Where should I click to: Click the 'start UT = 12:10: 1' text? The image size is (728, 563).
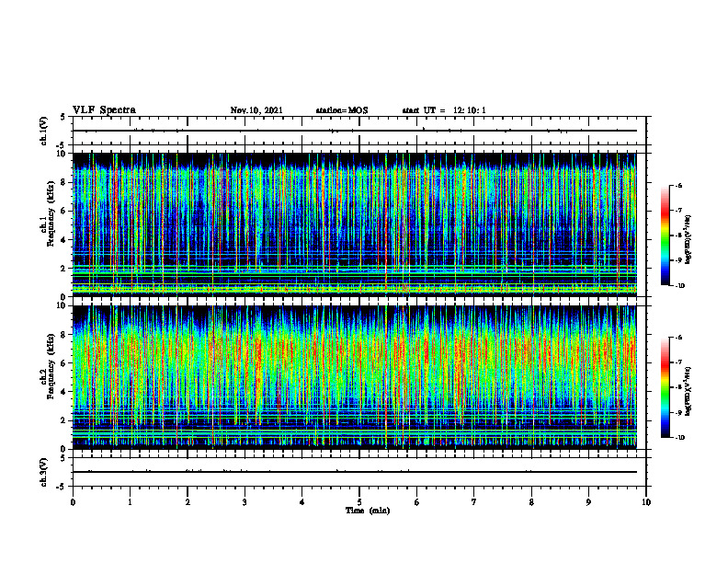444,110
